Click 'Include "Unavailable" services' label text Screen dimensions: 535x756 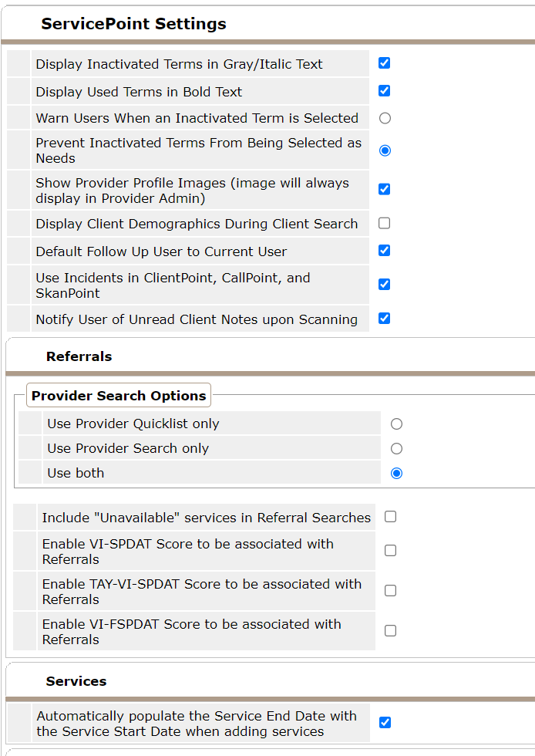click(x=207, y=518)
